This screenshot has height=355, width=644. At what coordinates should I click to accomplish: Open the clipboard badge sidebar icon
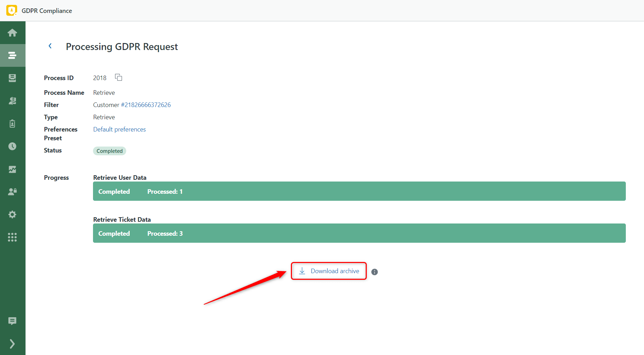pyautogui.click(x=12, y=123)
